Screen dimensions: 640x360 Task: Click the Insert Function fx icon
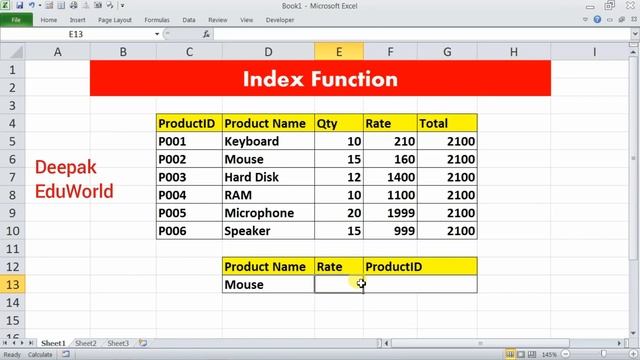point(206,34)
